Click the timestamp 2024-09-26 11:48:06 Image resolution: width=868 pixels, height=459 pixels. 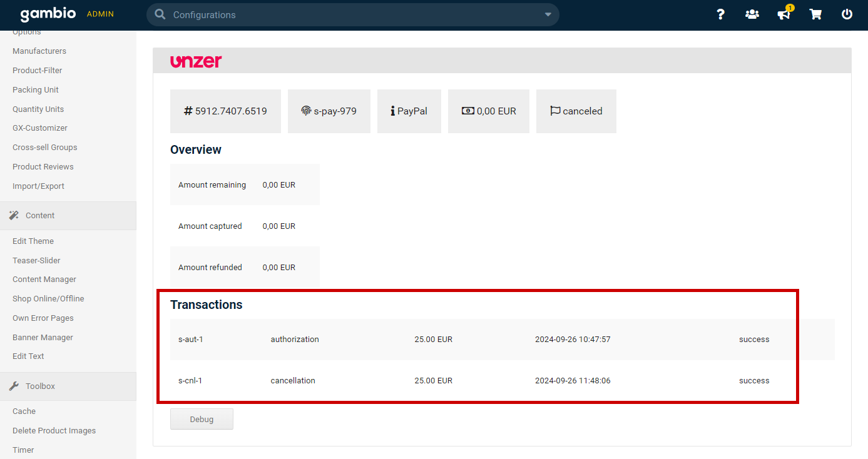pos(573,381)
